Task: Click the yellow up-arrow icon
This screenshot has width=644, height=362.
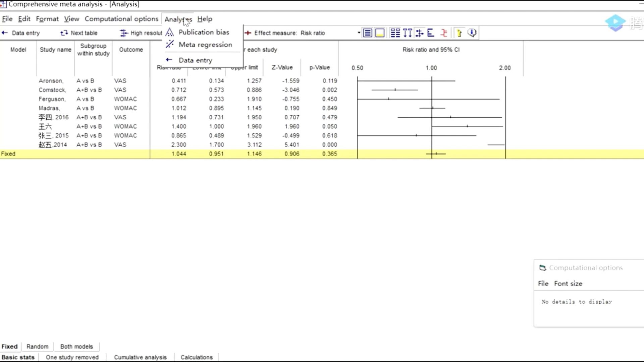Action: [x=459, y=33]
